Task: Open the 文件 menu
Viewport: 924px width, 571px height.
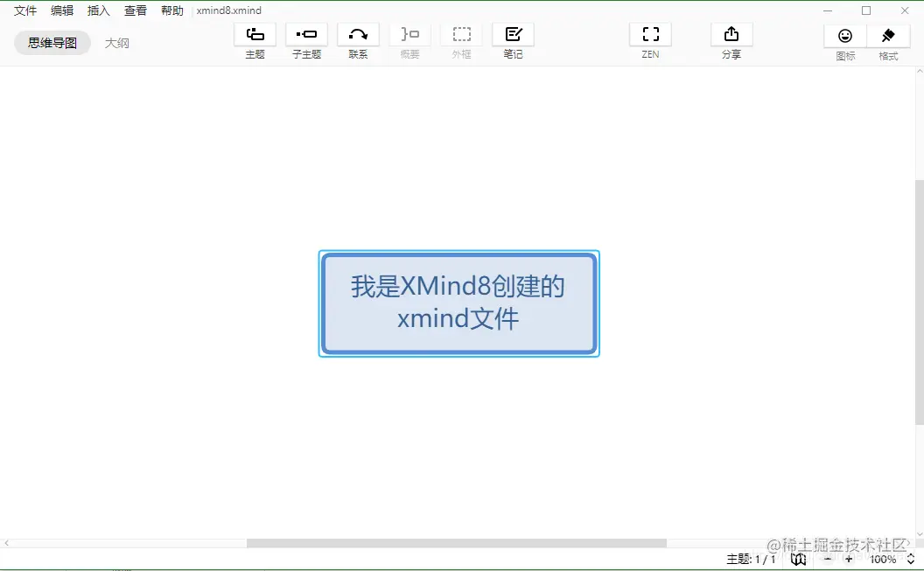Action: (x=24, y=10)
